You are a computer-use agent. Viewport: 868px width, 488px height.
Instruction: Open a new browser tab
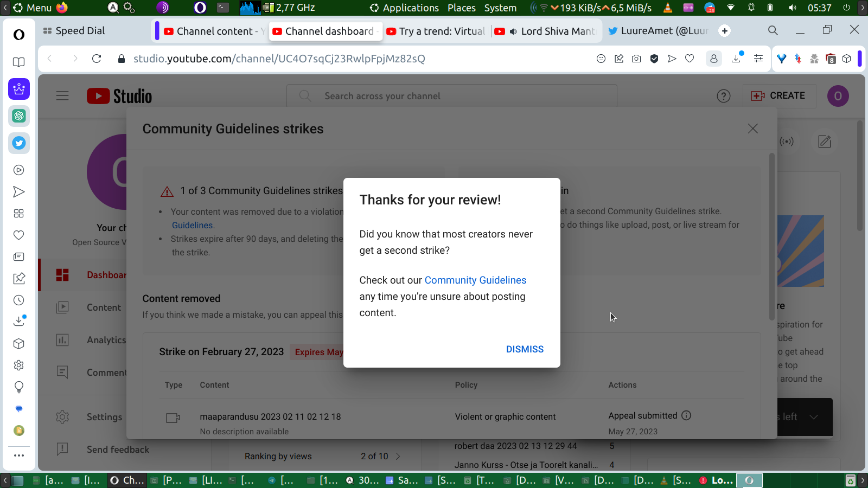point(725,31)
